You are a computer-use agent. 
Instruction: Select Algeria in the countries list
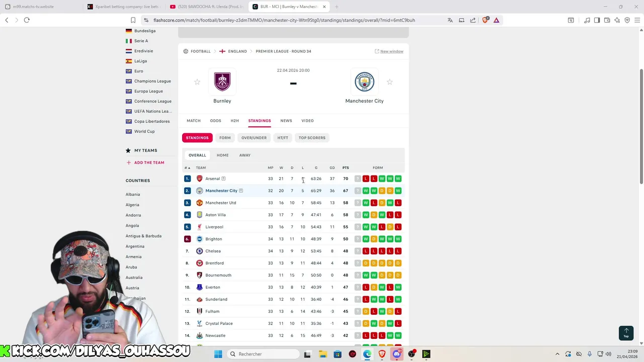tap(132, 205)
